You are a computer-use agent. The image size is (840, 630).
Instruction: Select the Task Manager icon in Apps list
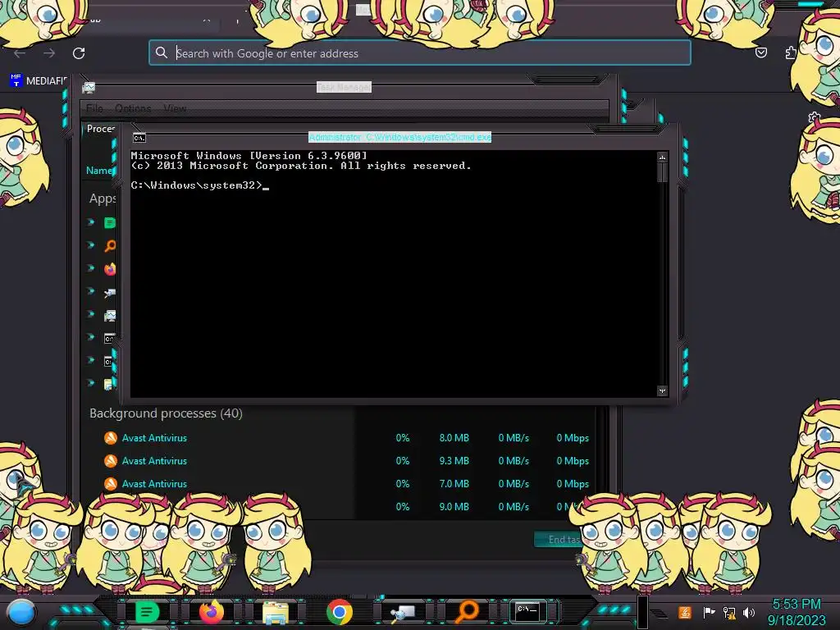pos(110,315)
